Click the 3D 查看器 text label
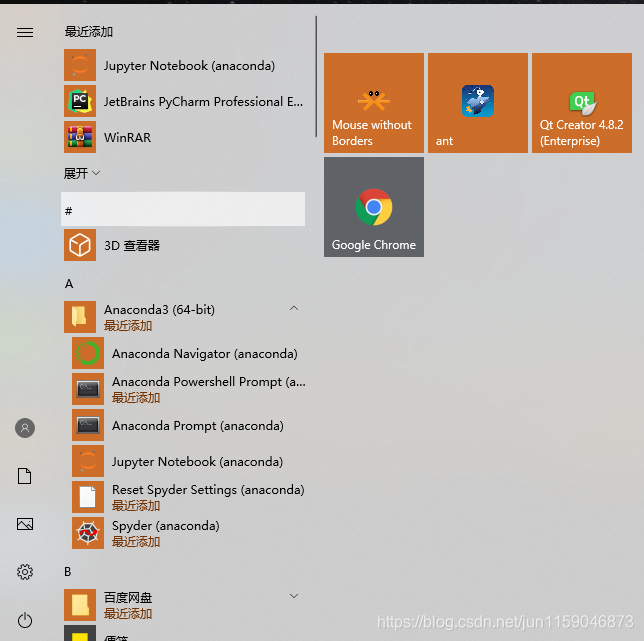Screen dimensions: 644x641 (132, 246)
